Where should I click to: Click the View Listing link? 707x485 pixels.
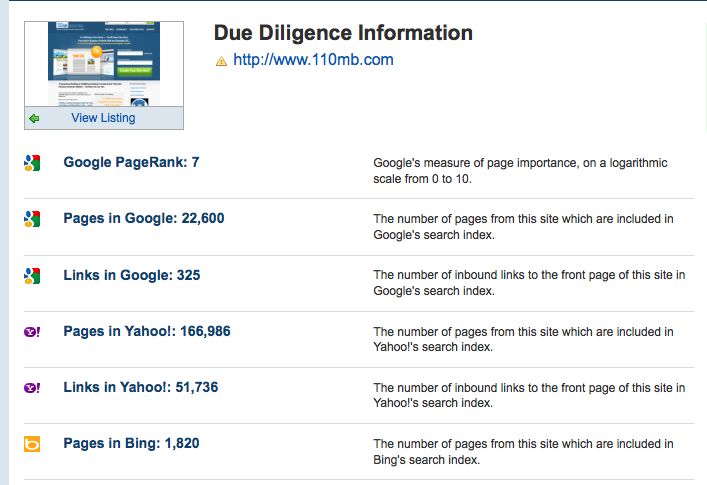coord(103,118)
